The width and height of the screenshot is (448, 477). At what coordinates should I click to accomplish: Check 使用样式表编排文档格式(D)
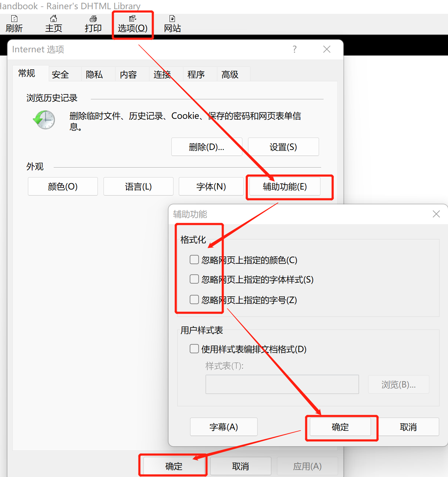(x=194, y=349)
